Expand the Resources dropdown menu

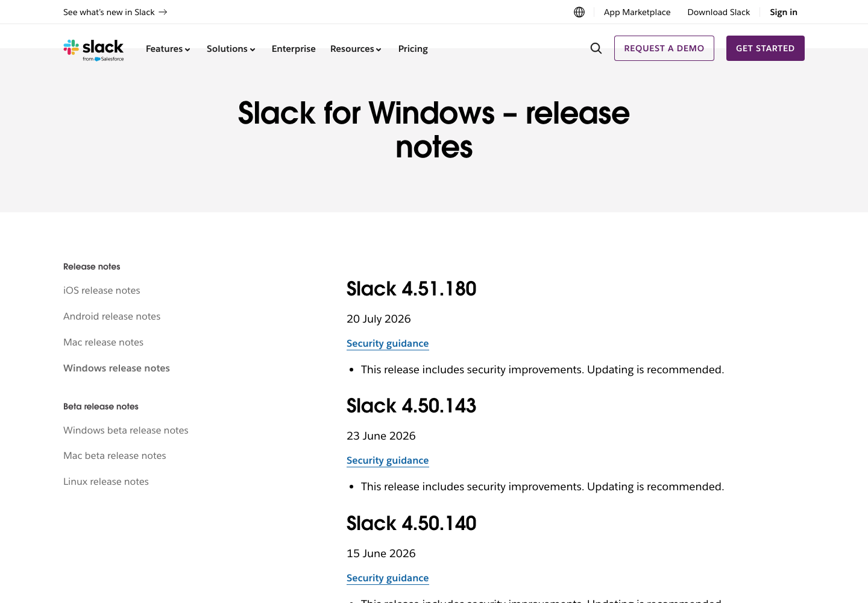[x=356, y=49]
